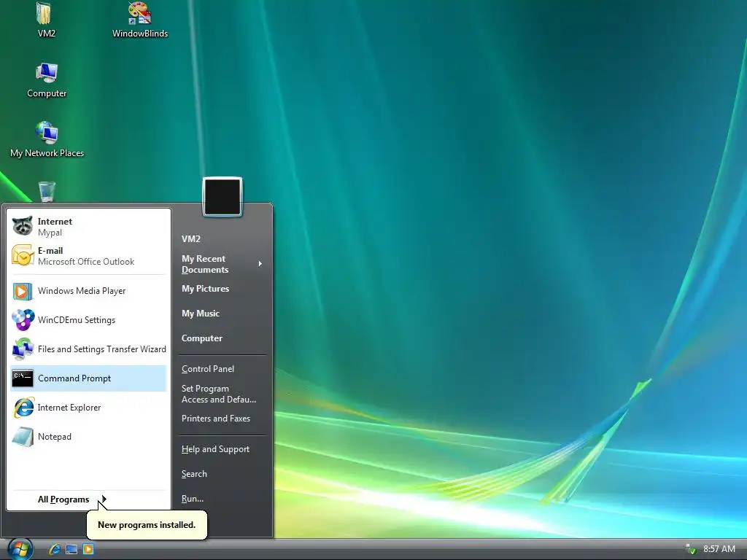Launch Command Prompt
The image size is (747, 560).
(x=88, y=378)
